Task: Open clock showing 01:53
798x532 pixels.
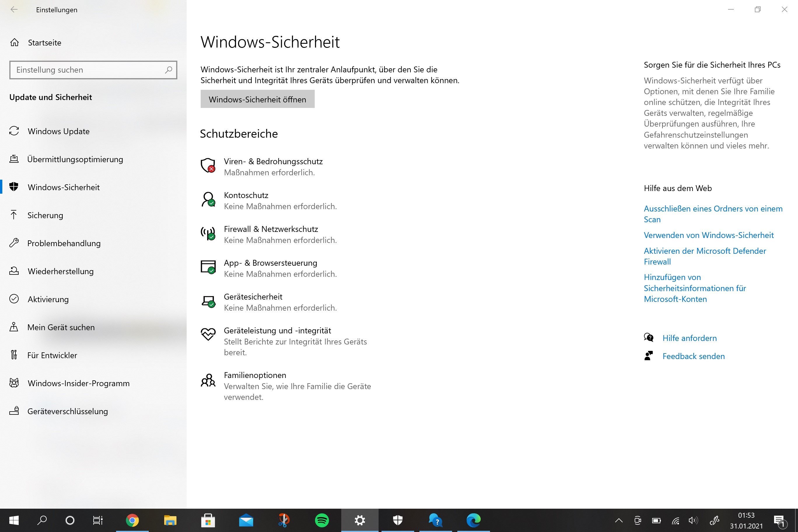Action: click(x=746, y=520)
